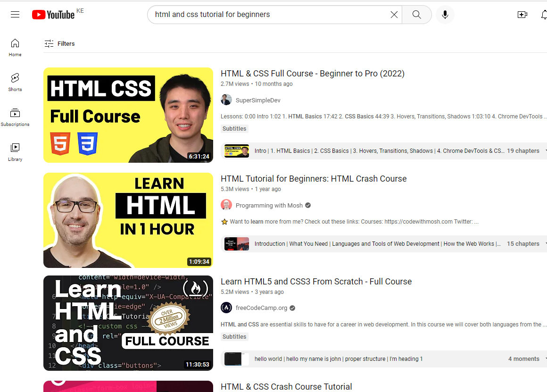Click the 6:31:24 duration label
The width and height of the screenshot is (547, 392).
click(199, 157)
